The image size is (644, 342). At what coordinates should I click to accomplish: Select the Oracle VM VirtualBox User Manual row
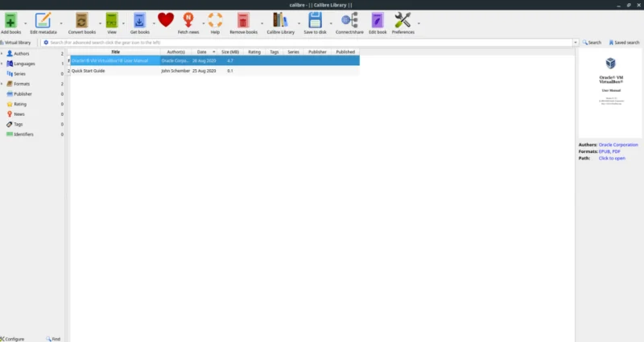click(x=215, y=60)
